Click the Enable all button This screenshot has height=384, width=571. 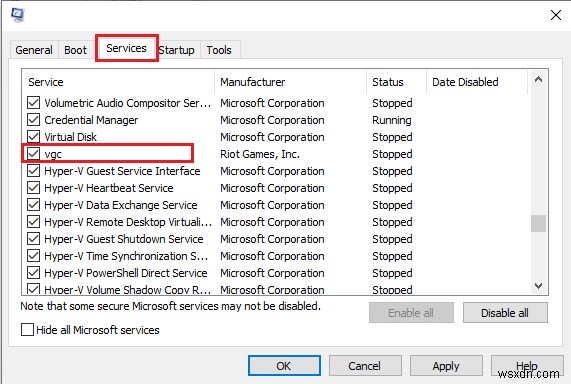pos(411,313)
